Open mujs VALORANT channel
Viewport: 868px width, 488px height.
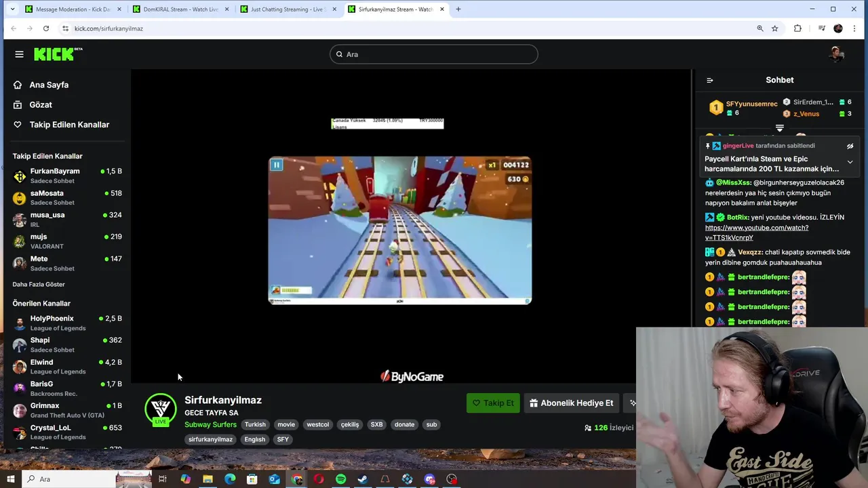point(66,241)
